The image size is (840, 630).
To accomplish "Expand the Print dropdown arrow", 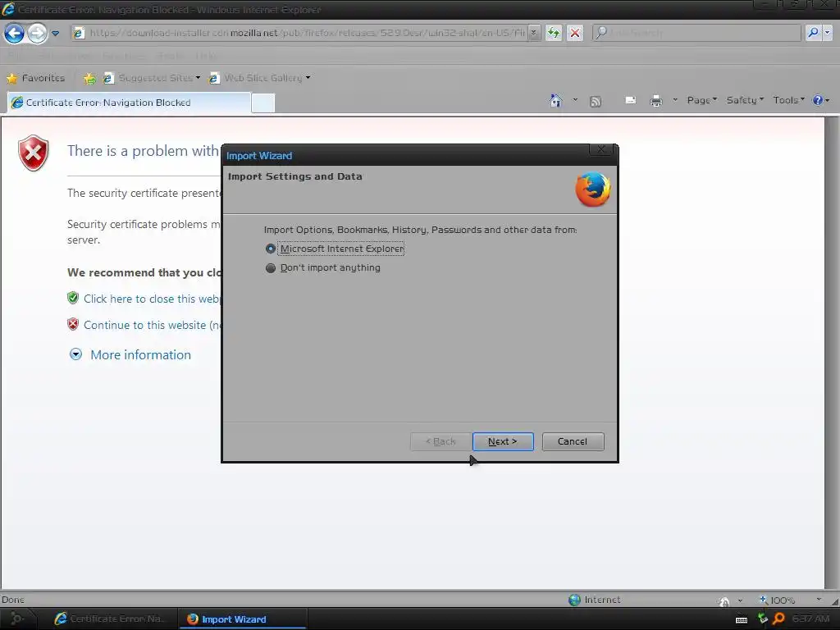I will [675, 99].
